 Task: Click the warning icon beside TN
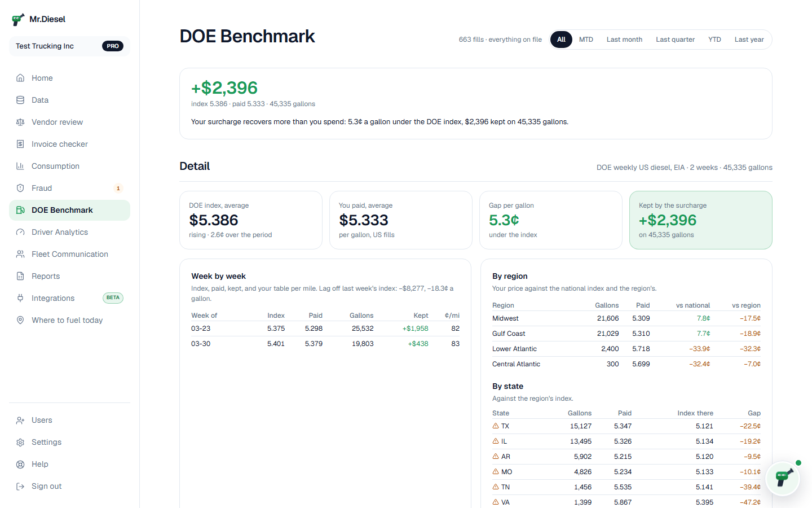tap(496, 487)
